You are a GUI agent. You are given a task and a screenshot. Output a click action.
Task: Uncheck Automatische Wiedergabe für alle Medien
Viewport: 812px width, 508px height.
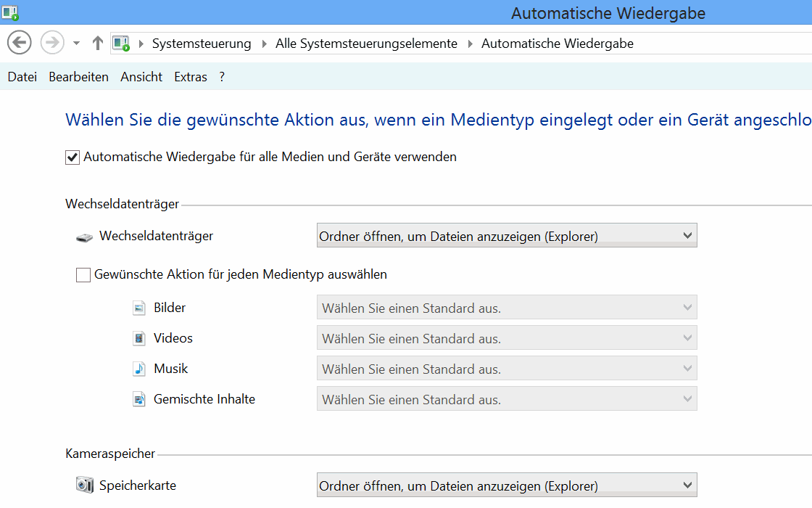[72, 157]
